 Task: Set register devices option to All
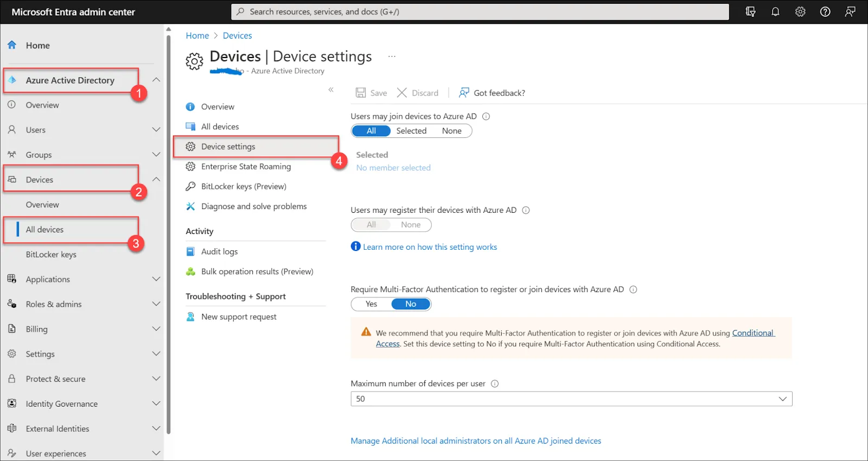371,225
